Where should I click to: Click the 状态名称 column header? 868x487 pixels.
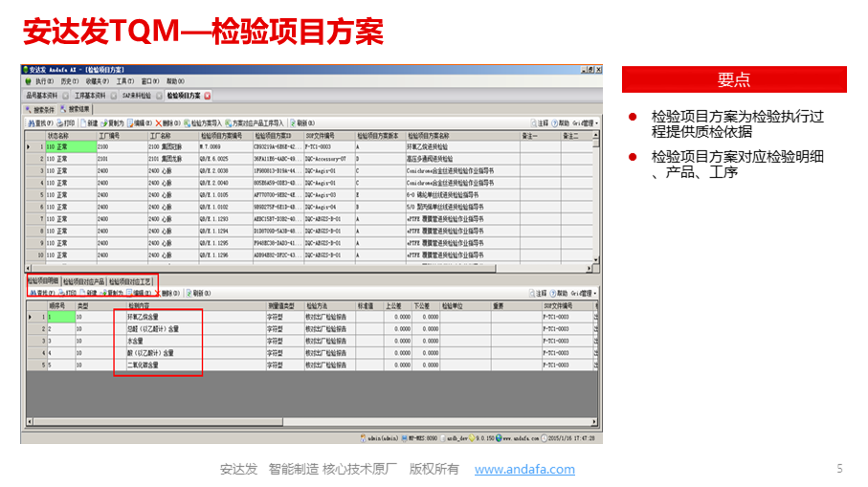(71, 136)
